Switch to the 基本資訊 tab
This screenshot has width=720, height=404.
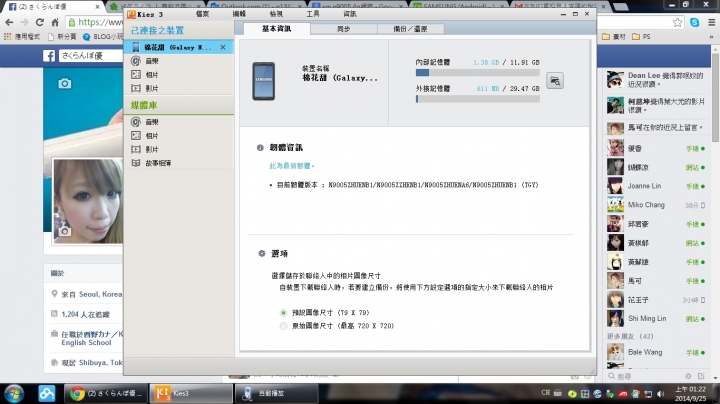pos(276,28)
